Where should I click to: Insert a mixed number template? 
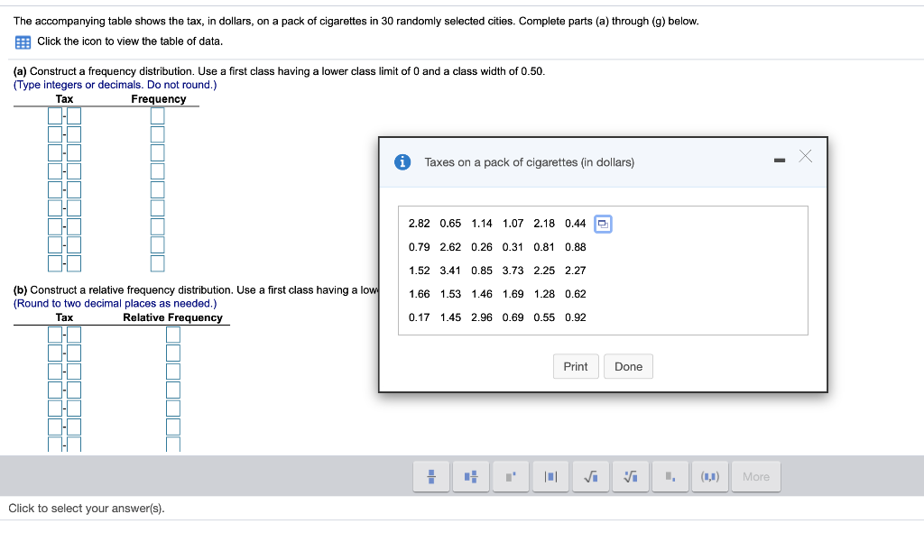[x=470, y=476]
